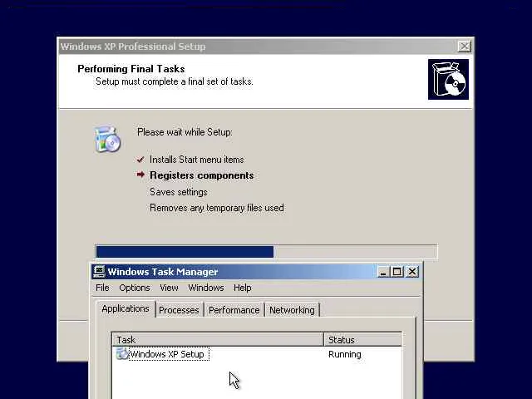The width and height of the screenshot is (532, 399).
Task: Click the Task Manager title bar icon
Action: pyautogui.click(x=99, y=272)
